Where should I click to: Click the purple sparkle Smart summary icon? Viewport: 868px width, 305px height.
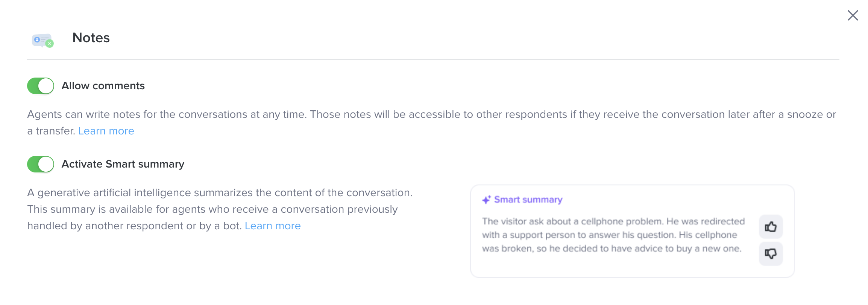click(486, 200)
